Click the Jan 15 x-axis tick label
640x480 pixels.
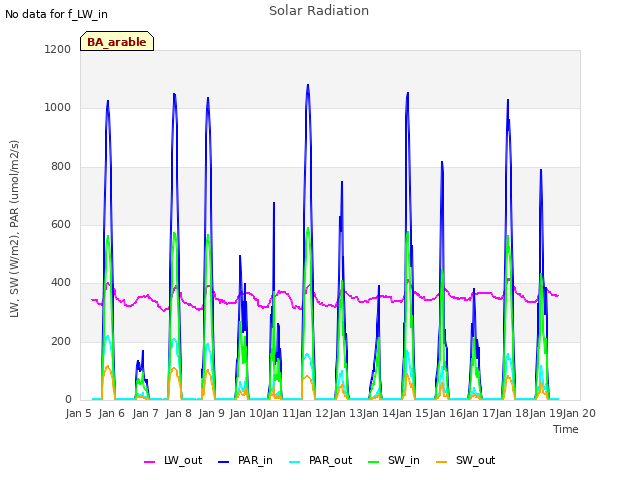pyautogui.click(x=412, y=413)
